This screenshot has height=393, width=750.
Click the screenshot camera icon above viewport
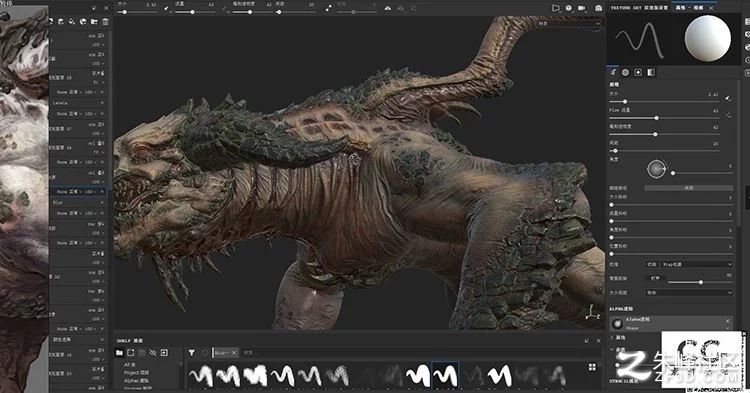(x=598, y=8)
